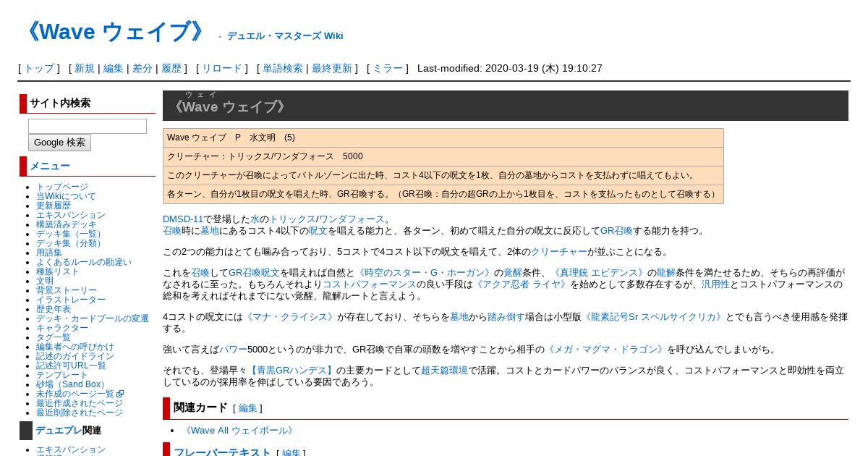
Task: Open 《アクア忍者 ライヤ》 link
Action: (522, 284)
